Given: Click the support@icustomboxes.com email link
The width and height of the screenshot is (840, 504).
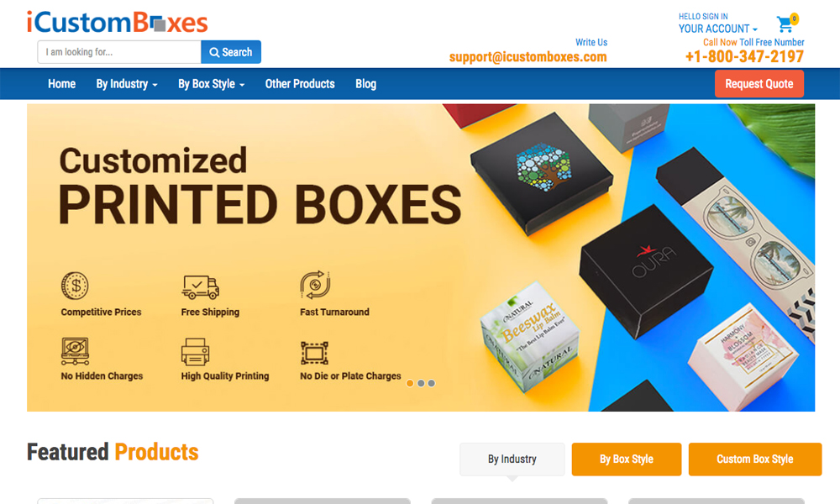Looking at the screenshot, I should click(528, 57).
